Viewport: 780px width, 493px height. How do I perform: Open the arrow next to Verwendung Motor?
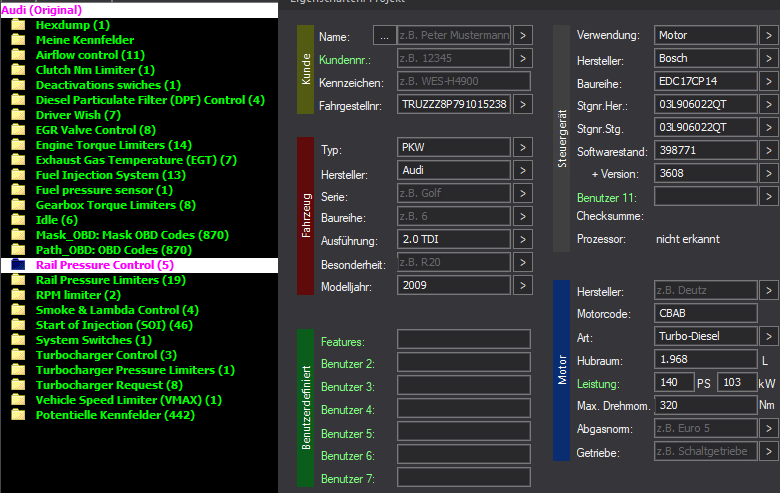coord(769,35)
